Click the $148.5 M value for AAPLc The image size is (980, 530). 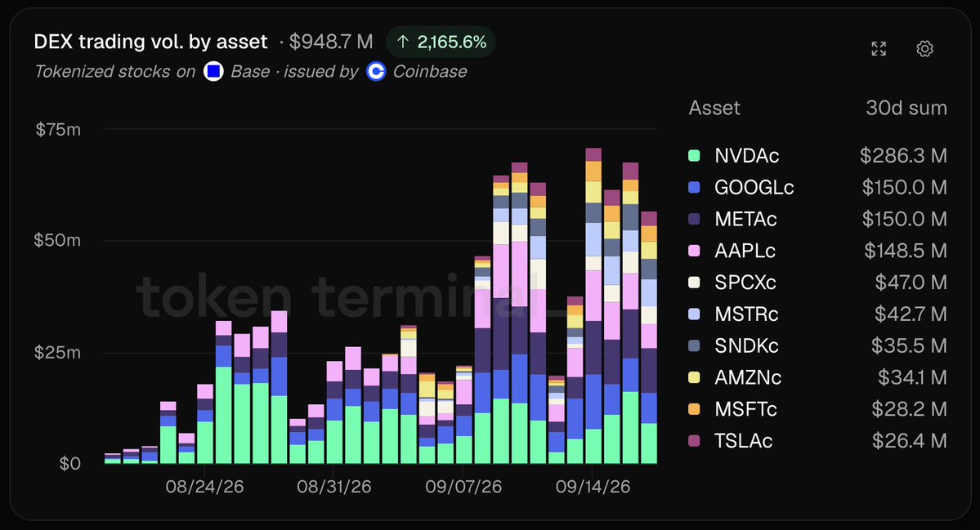pyautogui.click(x=906, y=251)
